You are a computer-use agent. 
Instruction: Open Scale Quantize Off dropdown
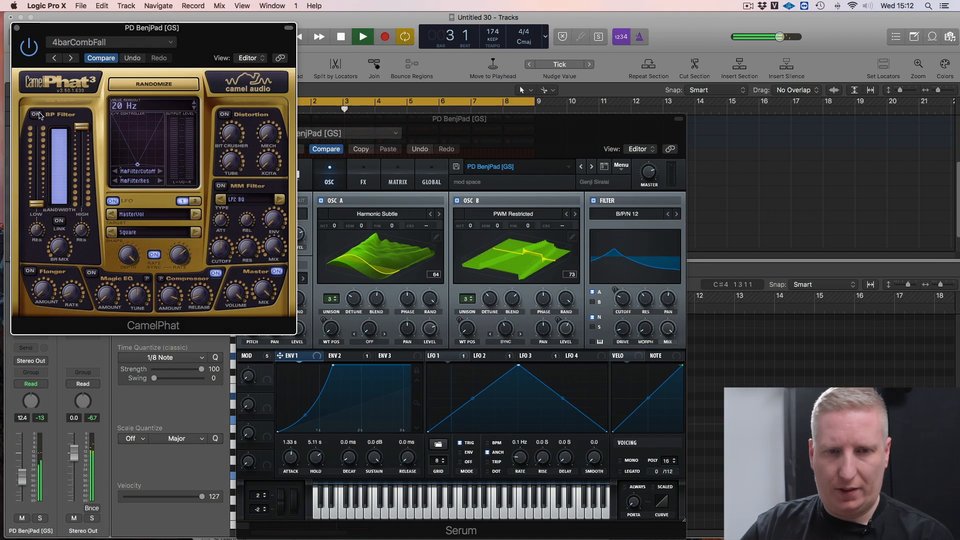click(x=133, y=438)
